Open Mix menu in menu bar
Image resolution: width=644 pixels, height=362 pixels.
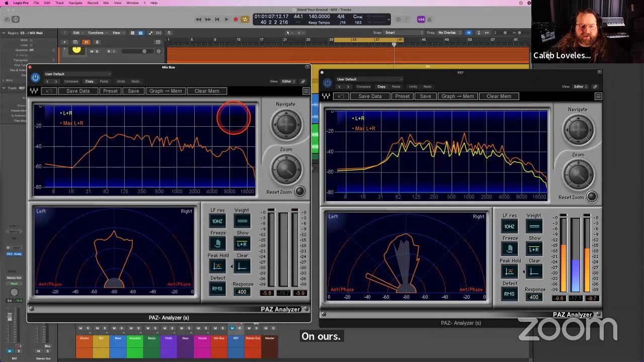tap(106, 3)
